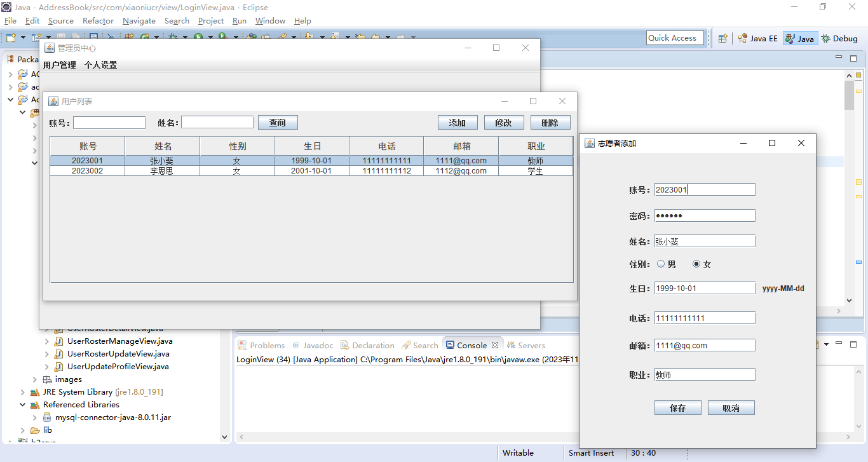Close the Console tab with its X
This screenshot has height=462, width=868.
(x=495, y=345)
